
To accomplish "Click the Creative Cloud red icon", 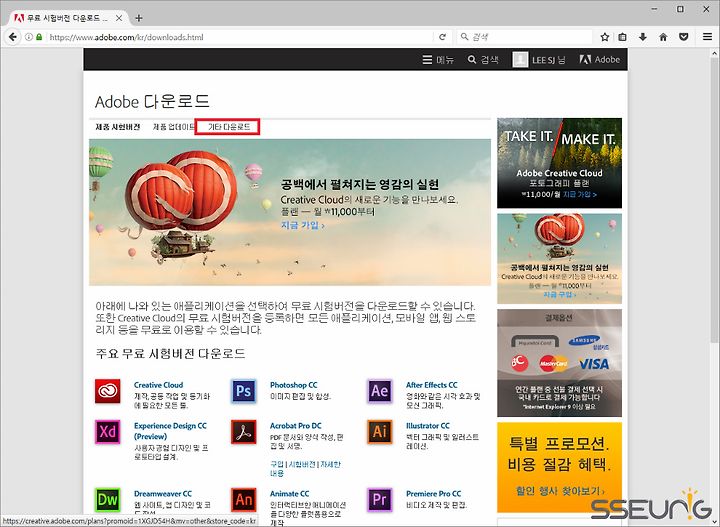I will point(107,391).
